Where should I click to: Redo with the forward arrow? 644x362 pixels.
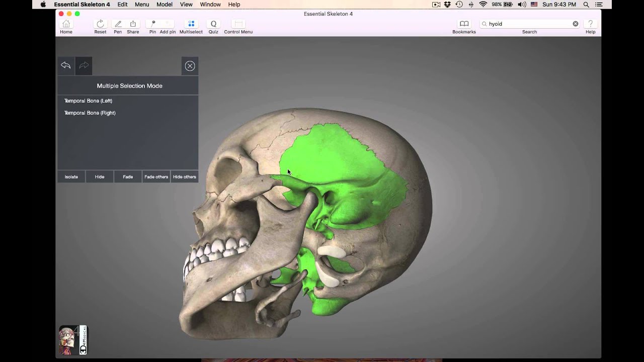(x=84, y=66)
